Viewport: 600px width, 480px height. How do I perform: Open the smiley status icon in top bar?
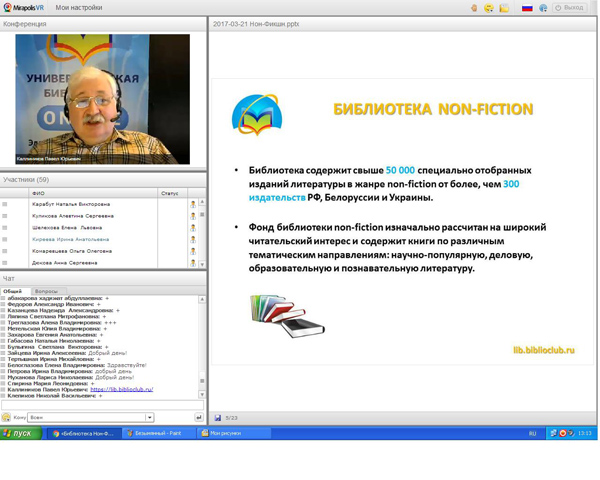489,8
